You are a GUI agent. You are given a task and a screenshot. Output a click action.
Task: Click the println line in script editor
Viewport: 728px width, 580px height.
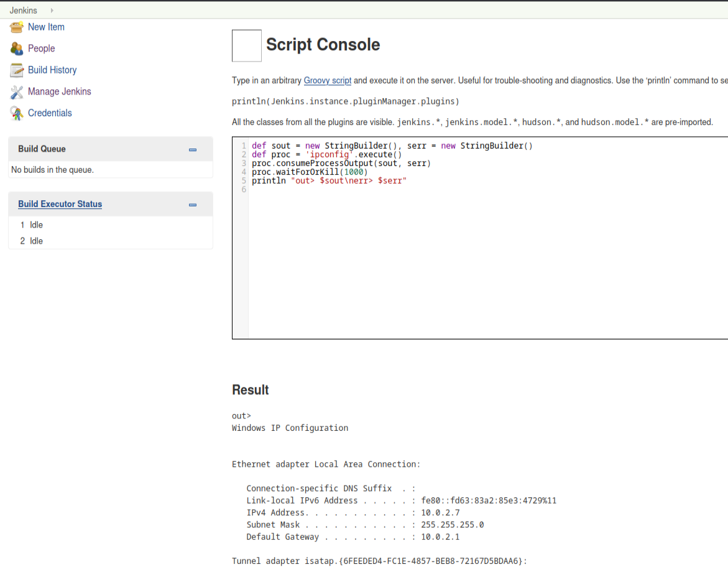click(329, 181)
